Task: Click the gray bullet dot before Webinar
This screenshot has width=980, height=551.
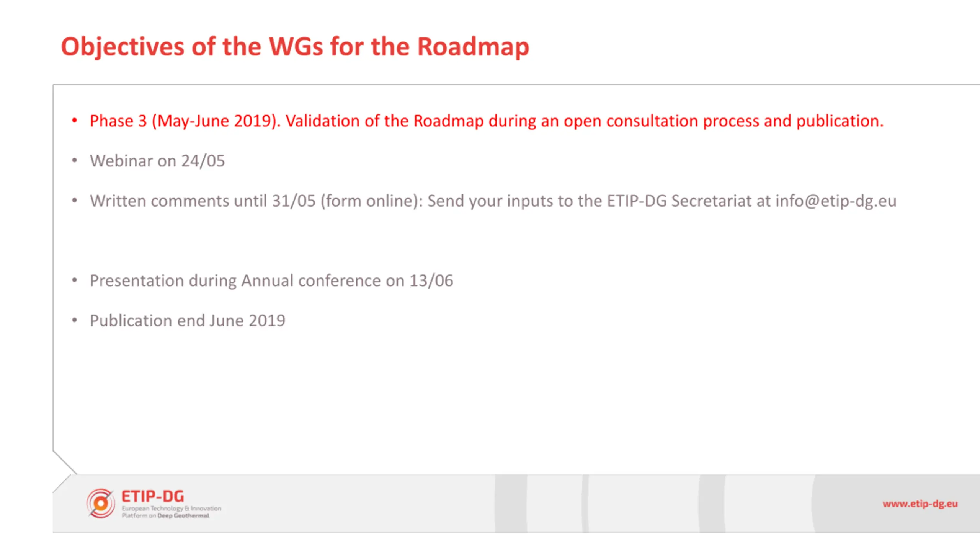Action: (75, 161)
